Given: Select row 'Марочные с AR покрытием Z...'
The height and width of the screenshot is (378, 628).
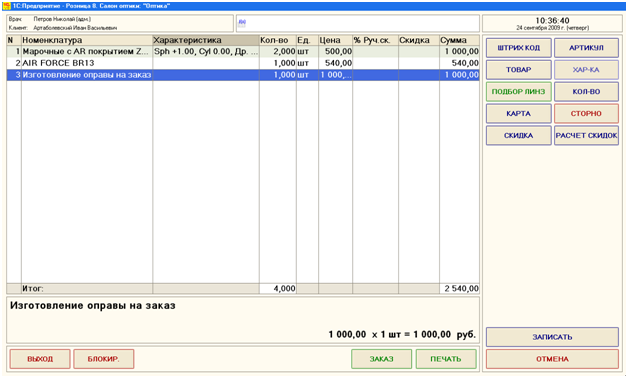Looking at the screenshot, I should tap(243, 52).
